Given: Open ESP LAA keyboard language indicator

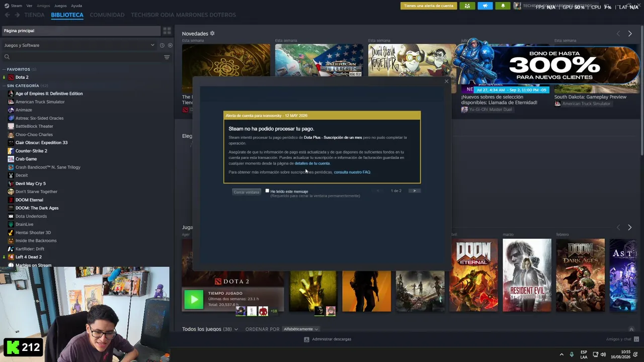Looking at the screenshot, I should [584, 354].
